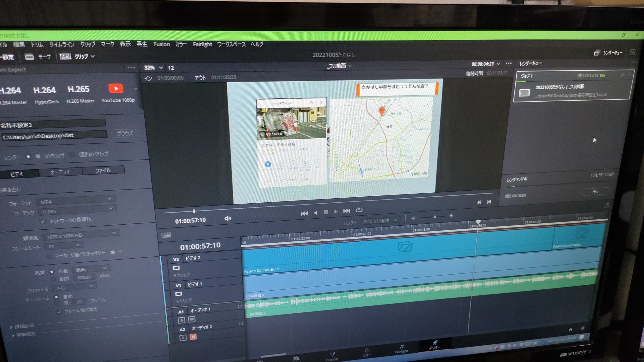The image size is (644, 362).
Task: Open the タイムライン全体 render range dropdown
Action: point(380,221)
